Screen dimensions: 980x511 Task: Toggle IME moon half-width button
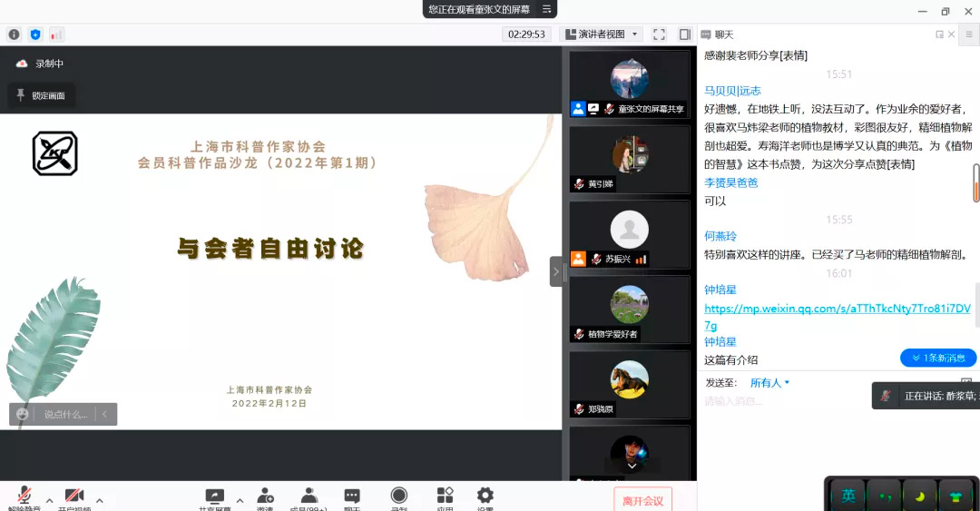tap(920, 496)
